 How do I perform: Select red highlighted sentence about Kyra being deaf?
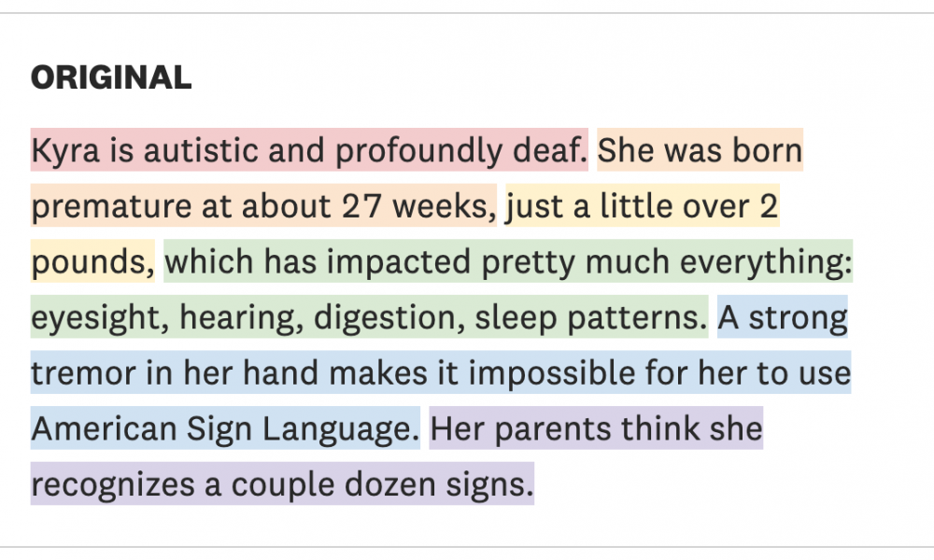coord(309,150)
